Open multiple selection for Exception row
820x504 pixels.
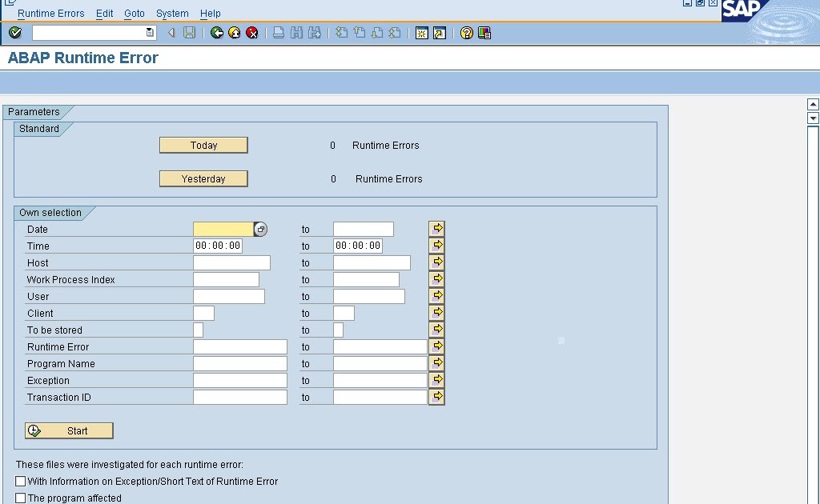pos(436,379)
